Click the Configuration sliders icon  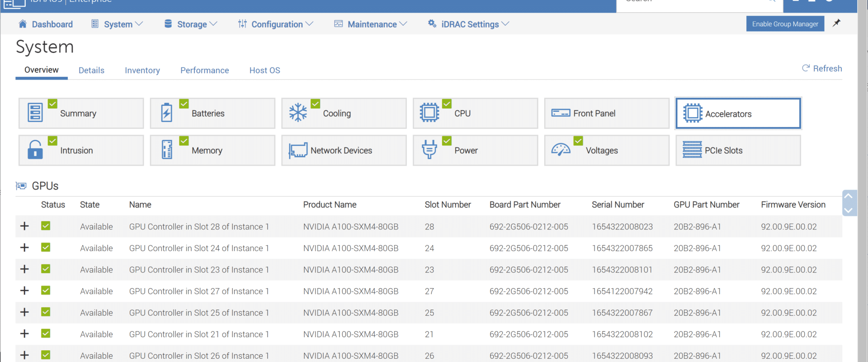[x=242, y=24]
